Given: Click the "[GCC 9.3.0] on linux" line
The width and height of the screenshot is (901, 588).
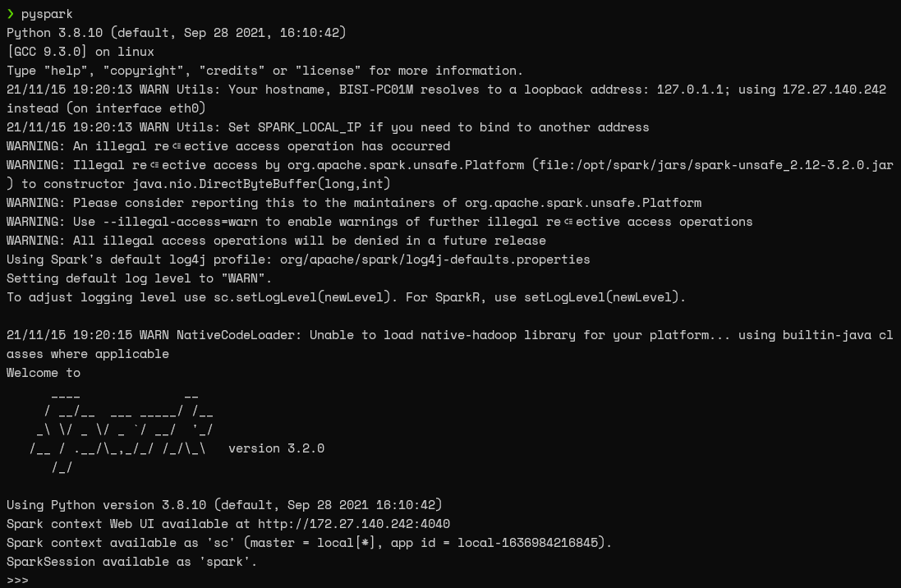Looking at the screenshot, I should click(x=80, y=52).
